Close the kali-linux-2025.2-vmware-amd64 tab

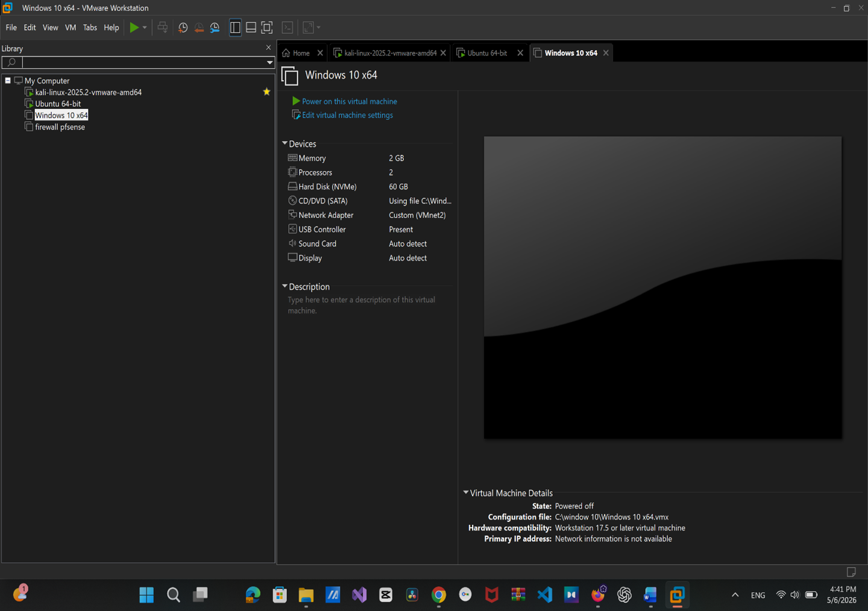[x=443, y=53]
